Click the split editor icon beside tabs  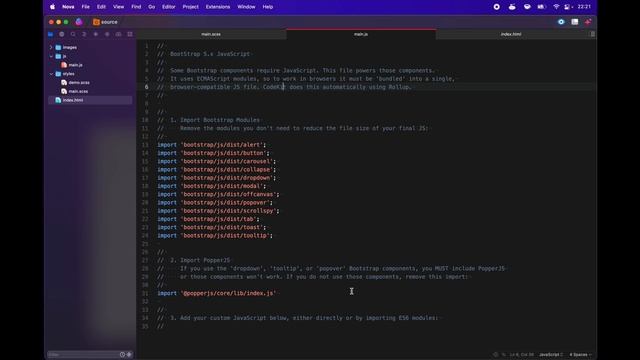pos(592,34)
